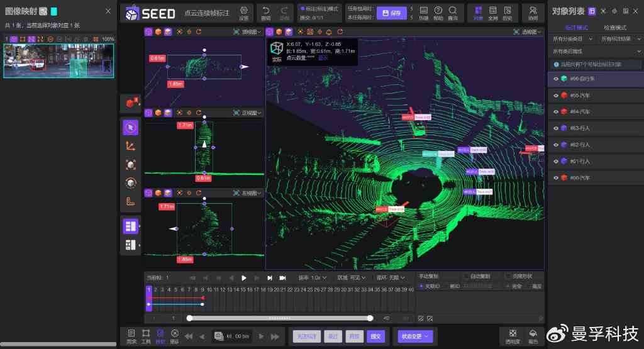Select the circled cube tool in left toolbar
The image size is (644, 349).
[131, 183]
